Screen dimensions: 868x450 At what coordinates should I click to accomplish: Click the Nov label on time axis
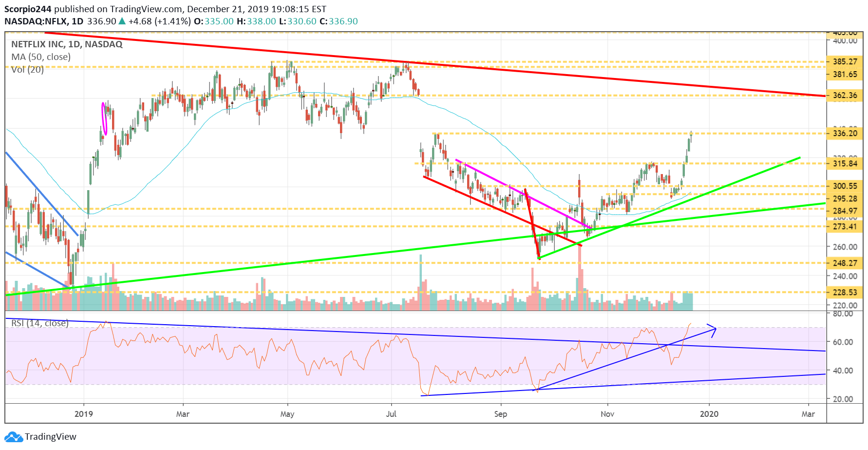click(x=607, y=414)
